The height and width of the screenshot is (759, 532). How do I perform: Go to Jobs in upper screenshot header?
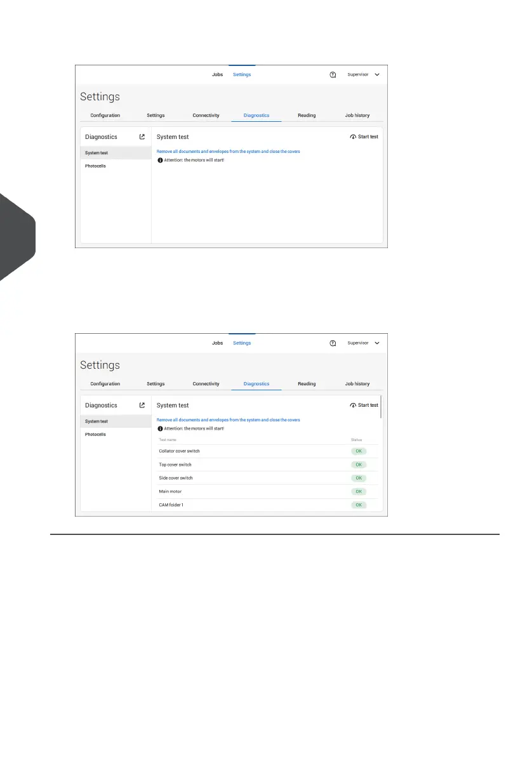pyautogui.click(x=217, y=74)
